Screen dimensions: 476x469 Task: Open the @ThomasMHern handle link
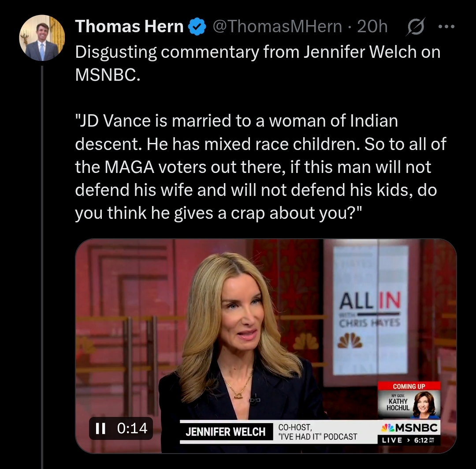click(x=277, y=26)
